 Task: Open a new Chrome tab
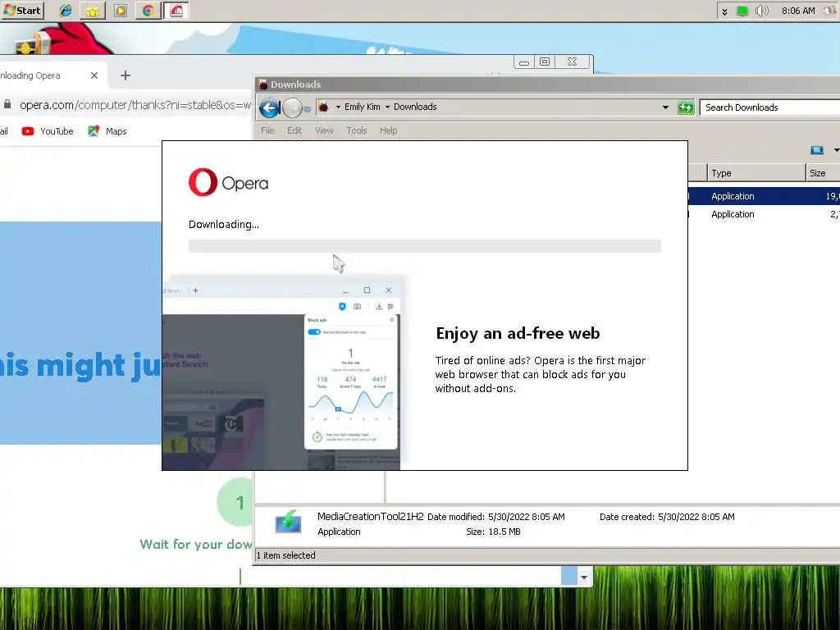126,75
